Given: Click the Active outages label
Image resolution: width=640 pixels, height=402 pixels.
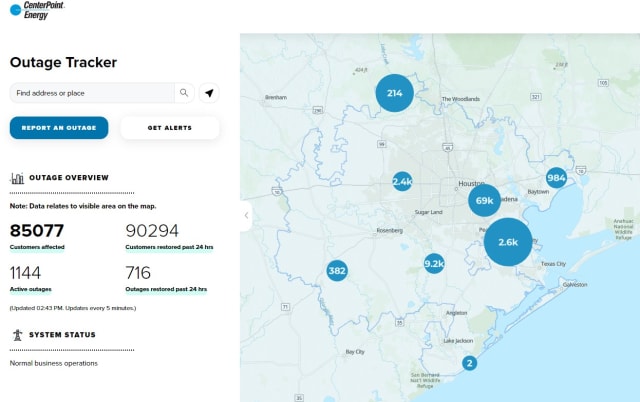Looking at the screenshot, I should 31,289.
